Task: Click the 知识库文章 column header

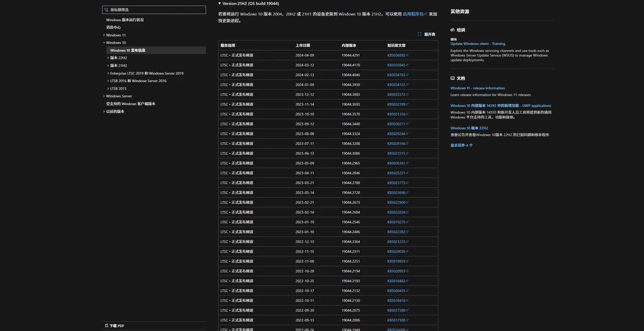Action: [396, 45]
